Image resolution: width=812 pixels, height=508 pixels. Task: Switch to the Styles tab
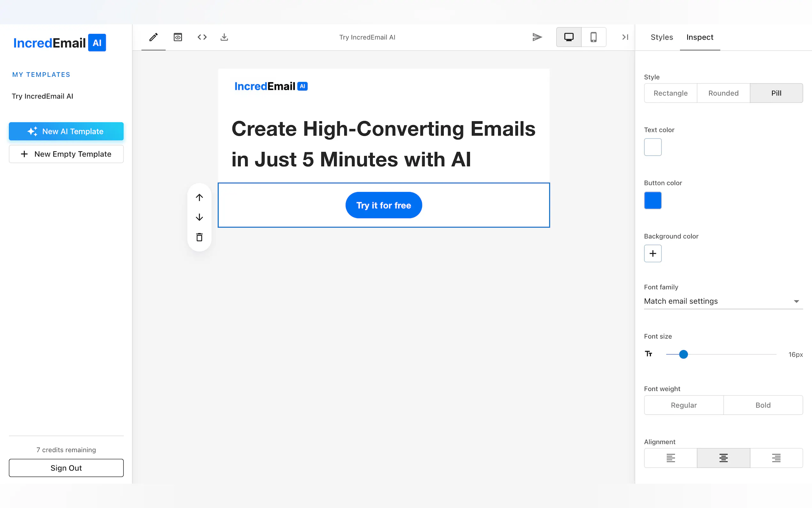click(662, 37)
